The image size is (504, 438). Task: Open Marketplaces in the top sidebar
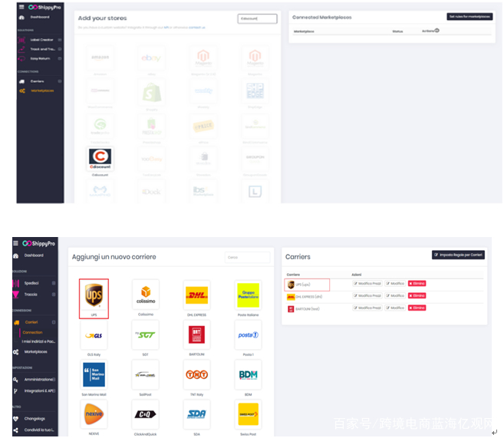(x=41, y=91)
